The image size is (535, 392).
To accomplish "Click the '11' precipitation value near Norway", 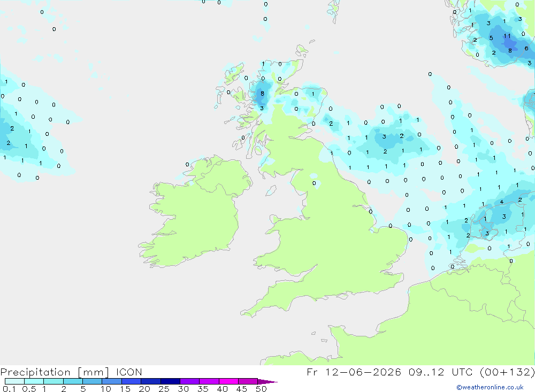I will [507, 36].
